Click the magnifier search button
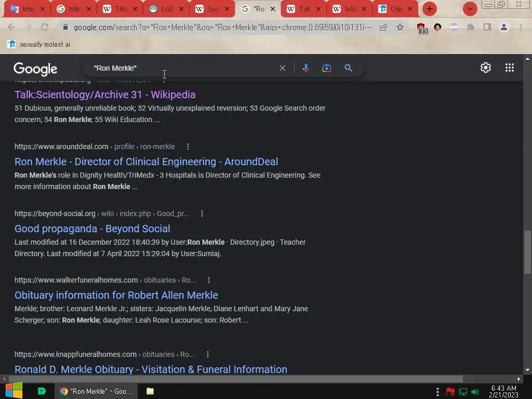 click(348, 68)
